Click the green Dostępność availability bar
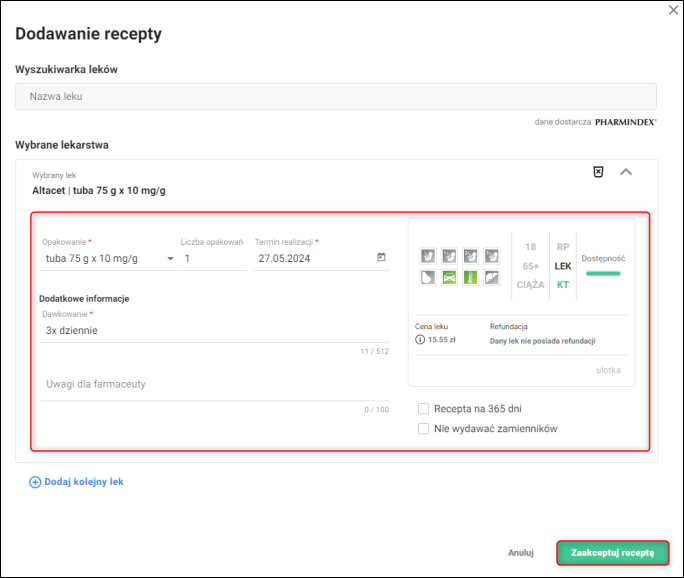Screen dimensions: 684x578 coord(603,272)
